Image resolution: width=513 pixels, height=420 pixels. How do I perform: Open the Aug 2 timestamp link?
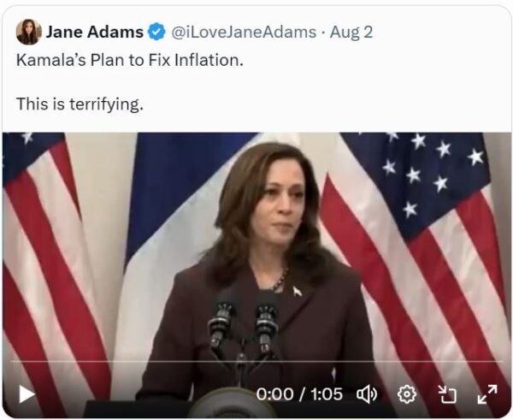click(351, 33)
